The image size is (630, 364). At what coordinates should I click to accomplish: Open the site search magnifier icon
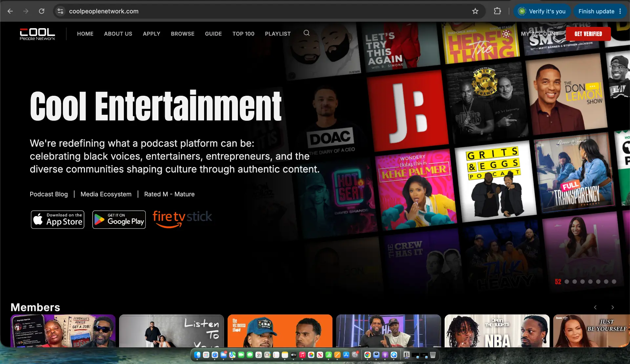point(306,33)
